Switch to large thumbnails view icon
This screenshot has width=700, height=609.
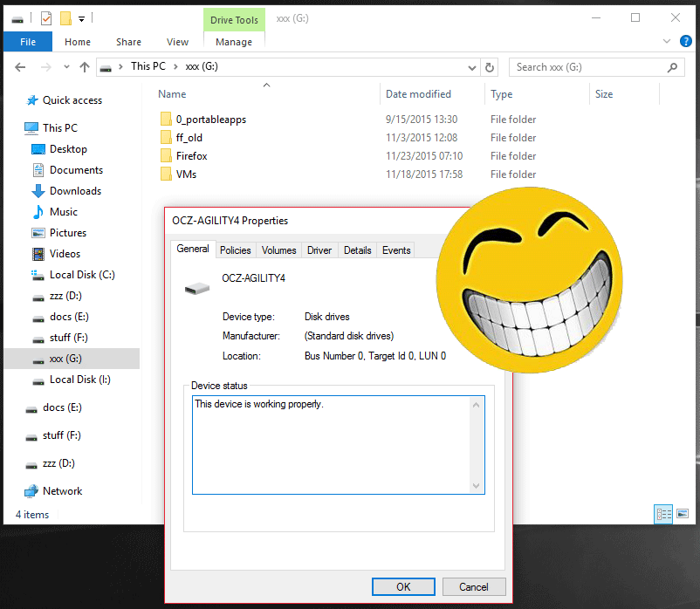[683, 514]
